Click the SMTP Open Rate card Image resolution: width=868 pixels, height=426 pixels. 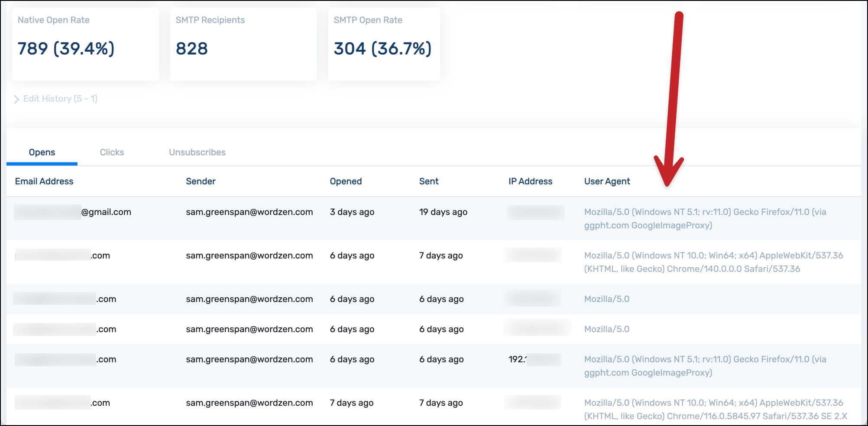[x=384, y=44]
